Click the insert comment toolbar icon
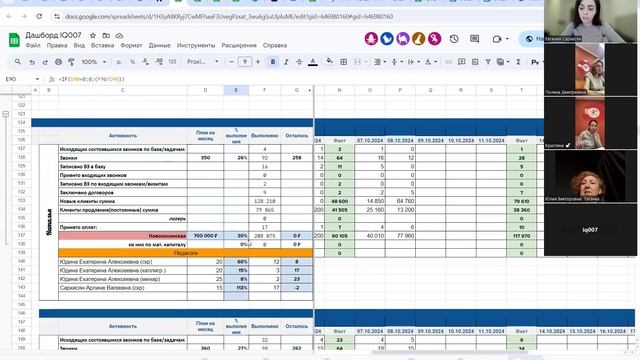Image resolution: width=640 pixels, height=360 pixels. pos(462,62)
